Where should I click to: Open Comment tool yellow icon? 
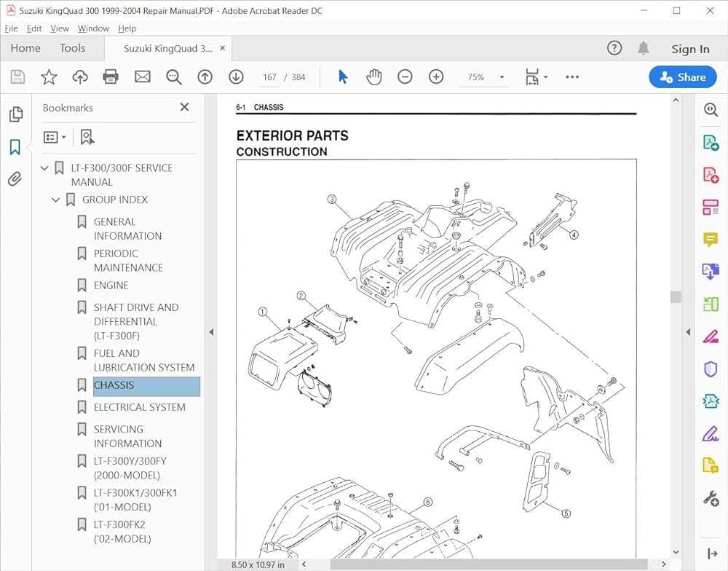click(711, 240)
